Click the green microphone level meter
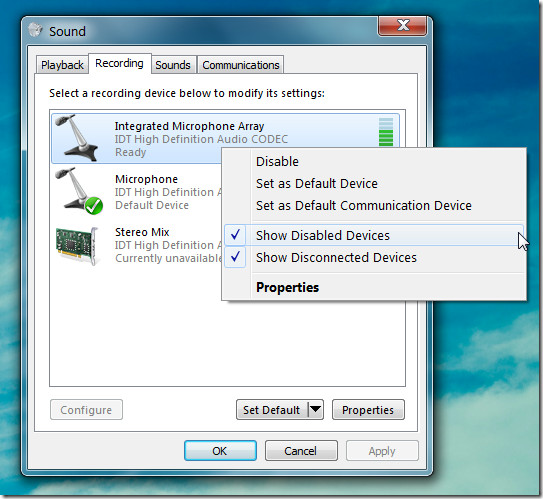Image resolution: width=543 pixels, height=499 pixels. pyautogui.click(x=386, y=132)
